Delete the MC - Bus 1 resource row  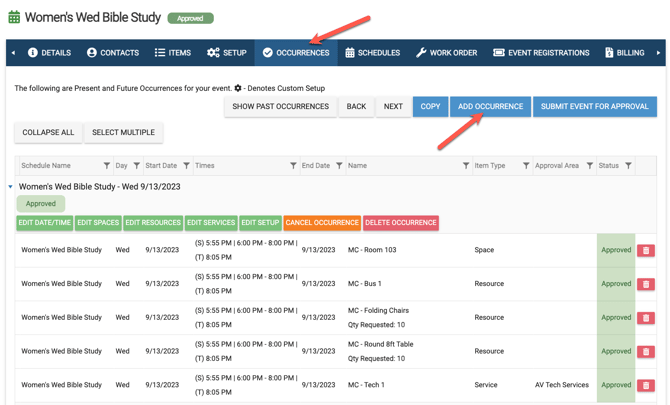(x=646, y=284)
